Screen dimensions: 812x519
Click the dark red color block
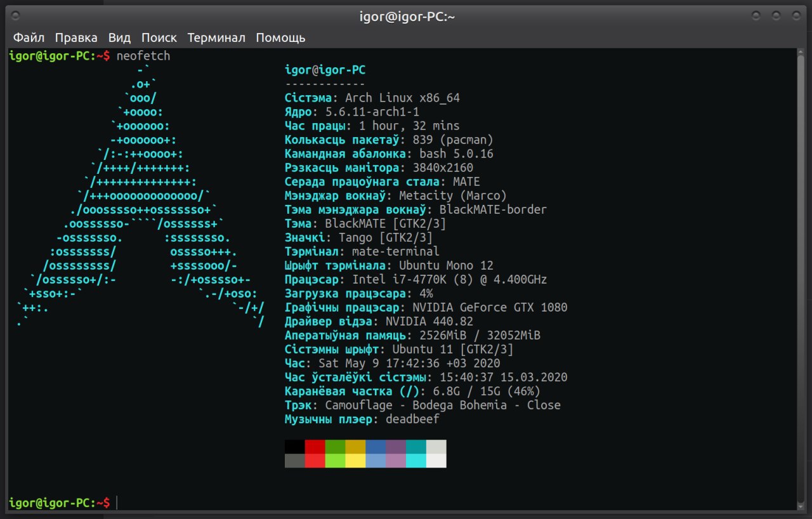tap(315, 447)
